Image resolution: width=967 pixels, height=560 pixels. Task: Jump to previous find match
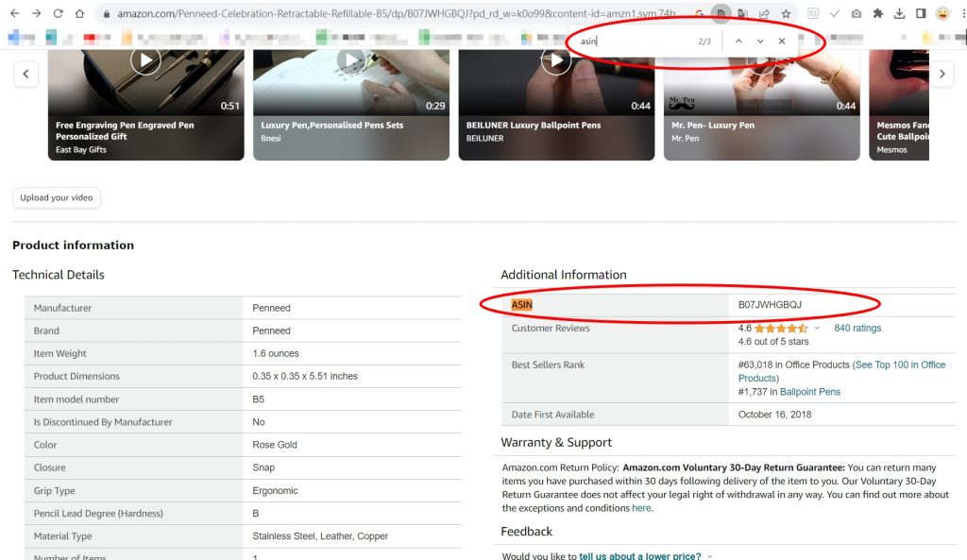pos(738,42)
